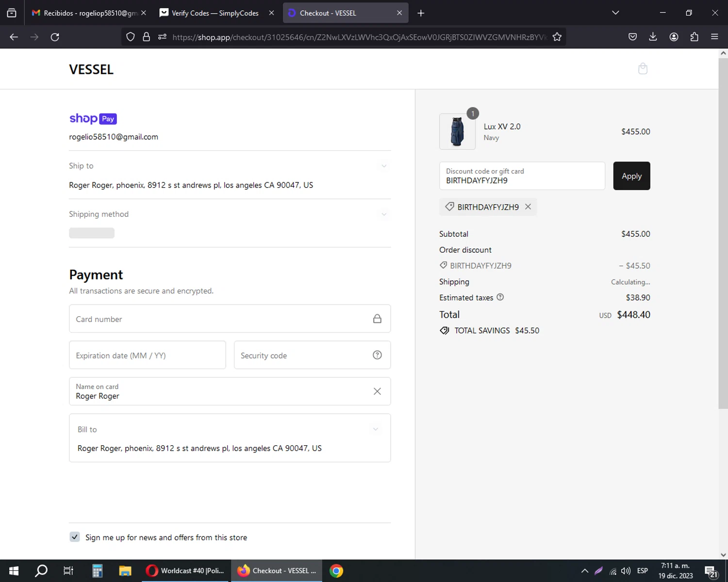Click the Card number field

tap(230, 319)
